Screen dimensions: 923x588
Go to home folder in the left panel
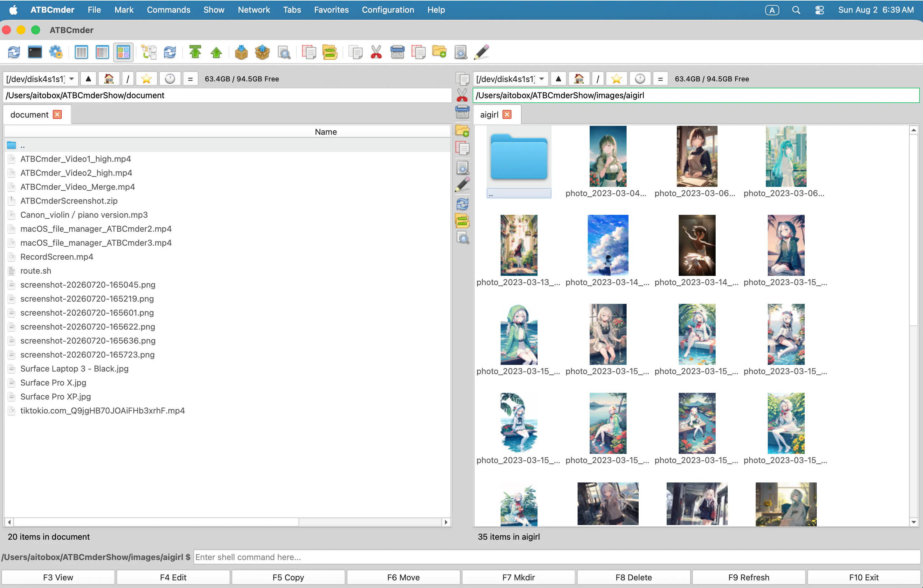tap(109, 79)
